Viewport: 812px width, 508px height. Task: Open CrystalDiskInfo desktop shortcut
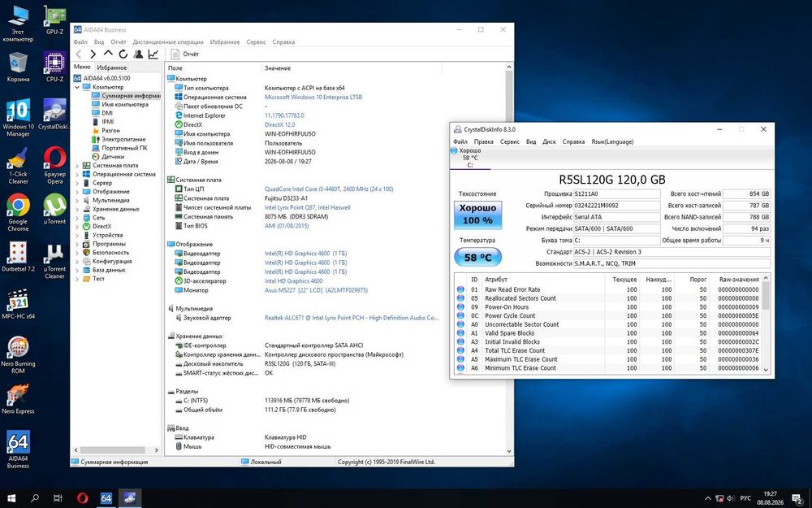54,114
